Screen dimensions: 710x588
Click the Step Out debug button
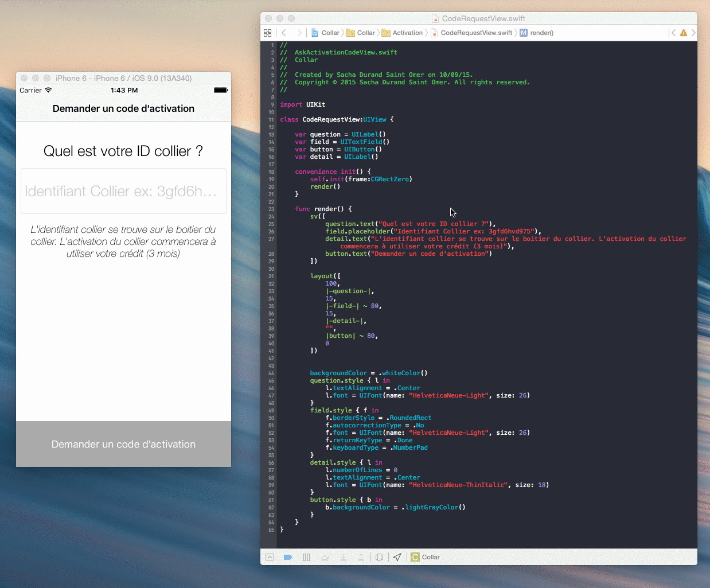(361, 557)
